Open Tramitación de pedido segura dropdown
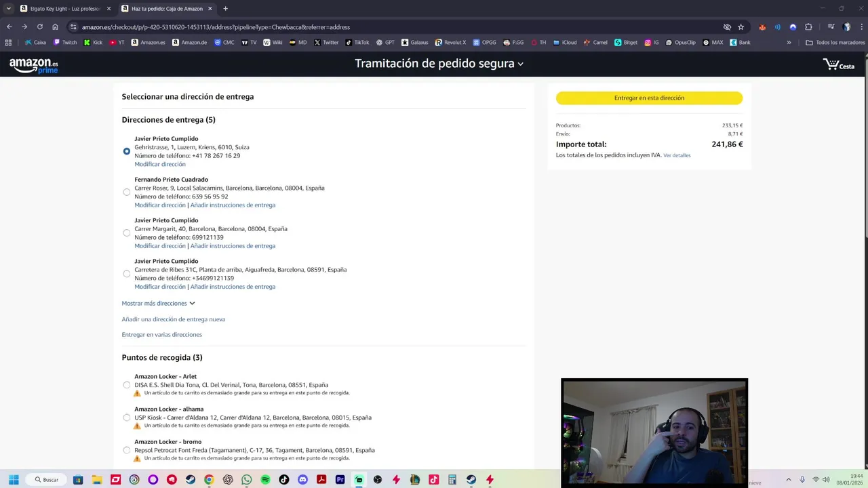 [x=439, y=63]
